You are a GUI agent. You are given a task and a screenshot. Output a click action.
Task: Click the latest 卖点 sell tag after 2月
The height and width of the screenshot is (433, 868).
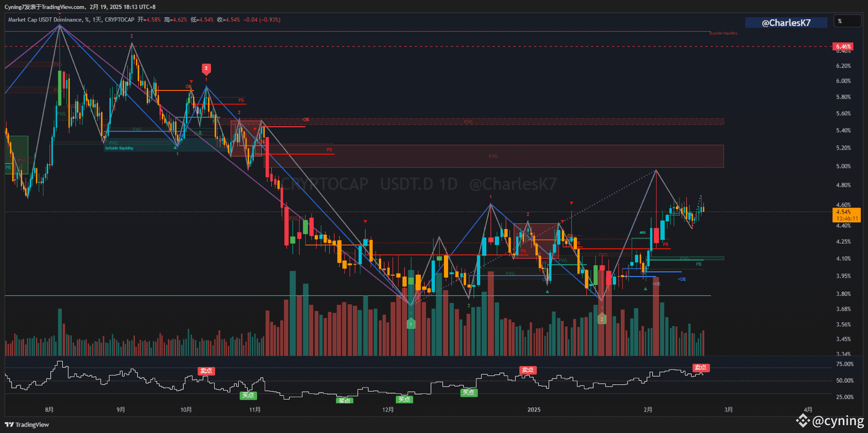point(700,368)
